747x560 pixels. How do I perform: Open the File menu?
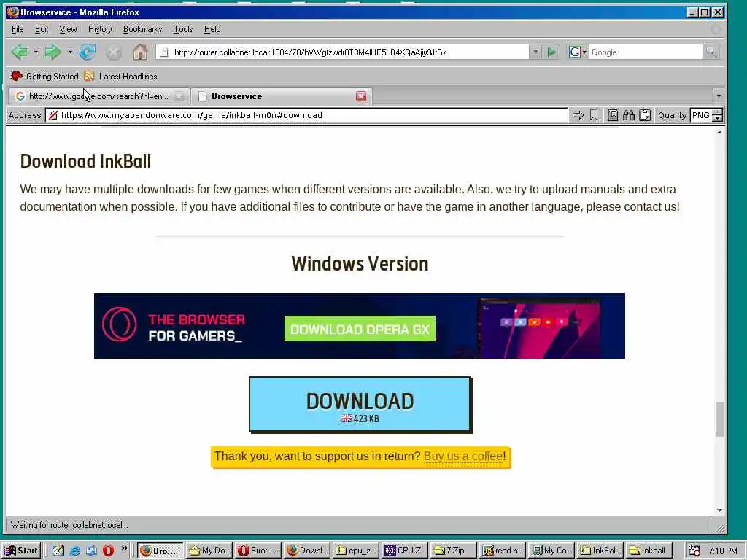tap(18, 29)
